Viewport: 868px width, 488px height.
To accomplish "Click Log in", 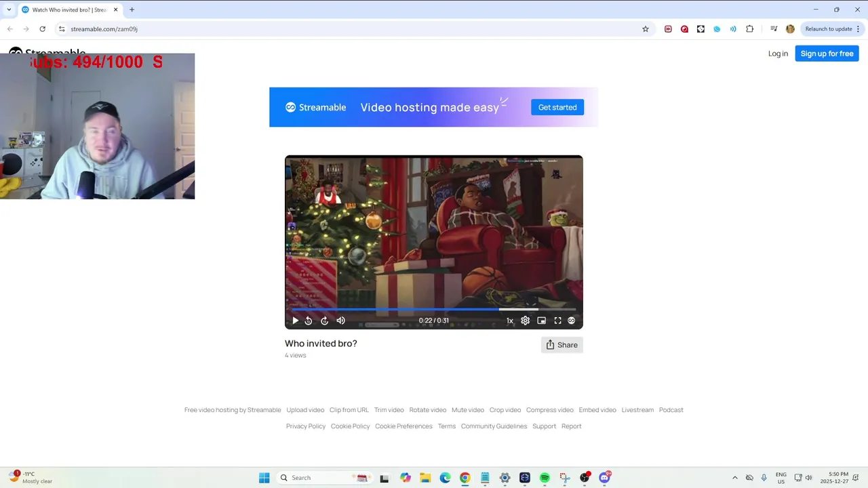I will coord(778,54).
